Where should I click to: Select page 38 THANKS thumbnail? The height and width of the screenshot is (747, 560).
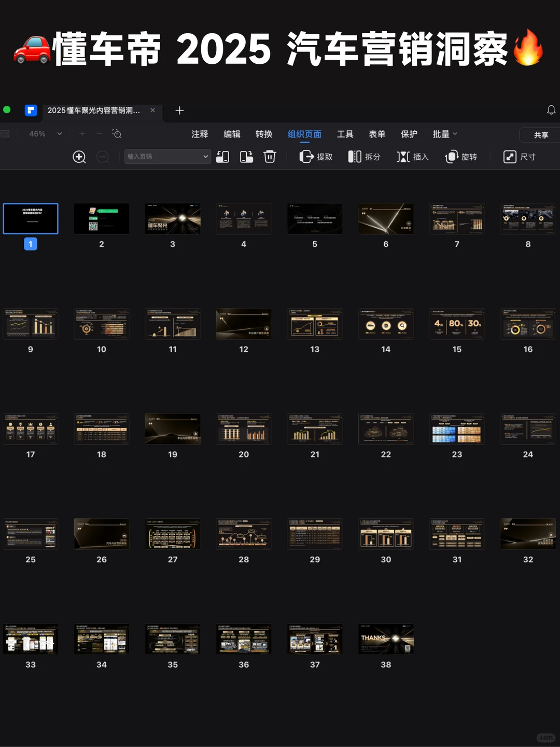tap(386, 639)
